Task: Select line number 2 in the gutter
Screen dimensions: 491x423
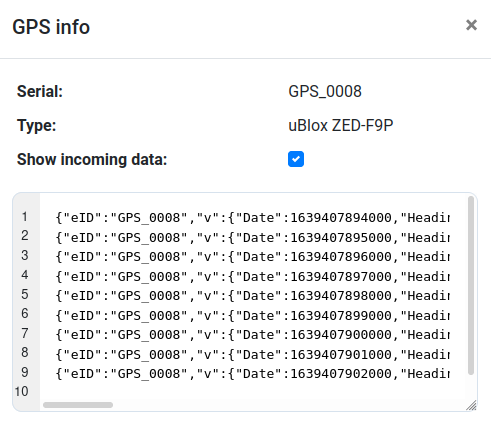Action: coord(25,236)
